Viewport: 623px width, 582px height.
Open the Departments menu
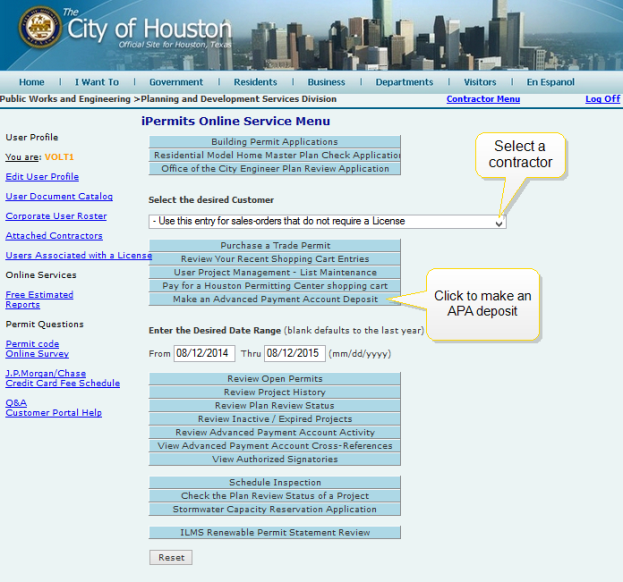click(404, 82)
